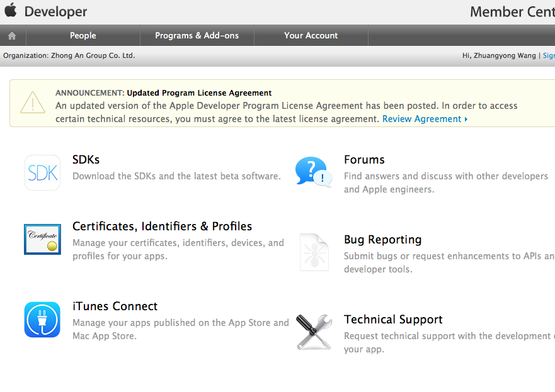This screenshot has width=555, height=392.
Task: Open the Forums heading
Action: [x=364, y=159]
